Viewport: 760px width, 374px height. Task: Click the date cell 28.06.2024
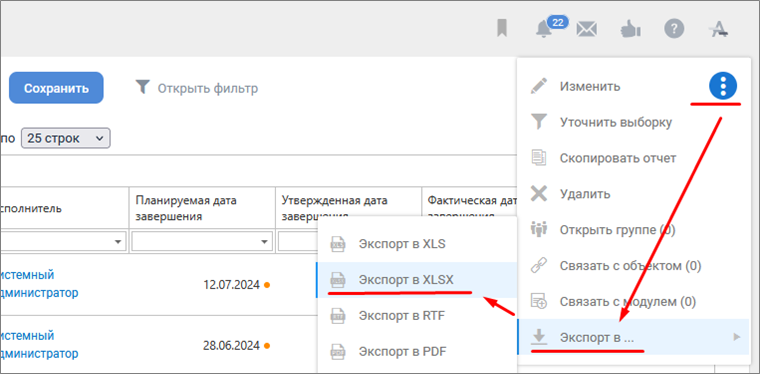[232, 345]
